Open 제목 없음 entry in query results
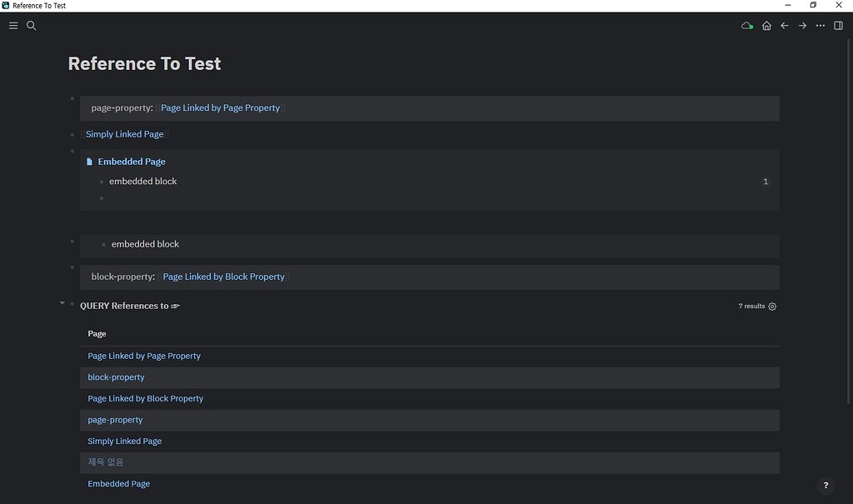Screen dimensions: 853x504 pos(106,462)
